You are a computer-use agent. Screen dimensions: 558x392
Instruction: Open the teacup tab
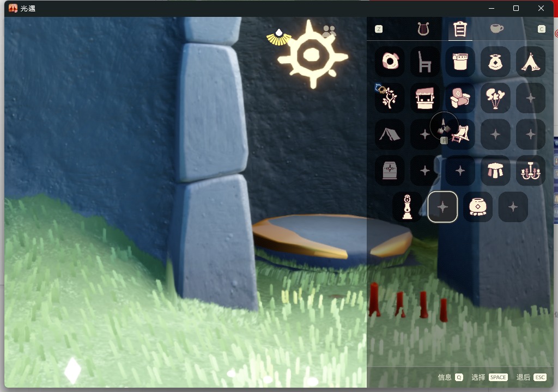(x=496, y=28)
